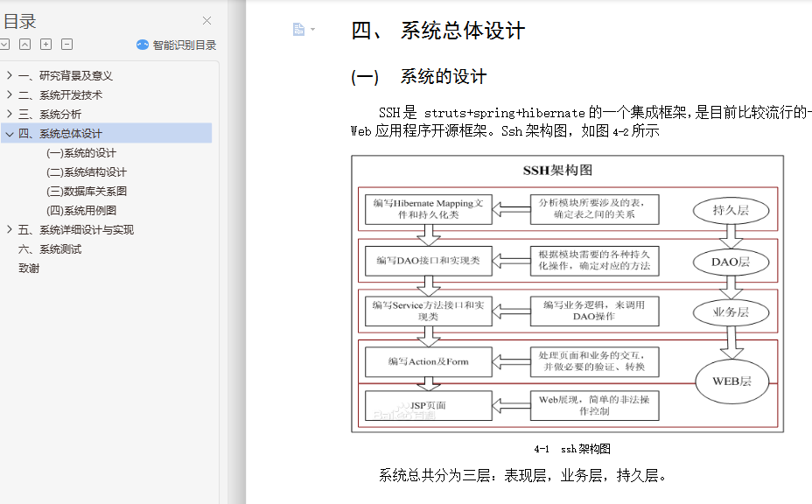Click the Web展现，简单的非法操作控制 box
This screenshot has width=812, height=504.
[x=594, y=406]
